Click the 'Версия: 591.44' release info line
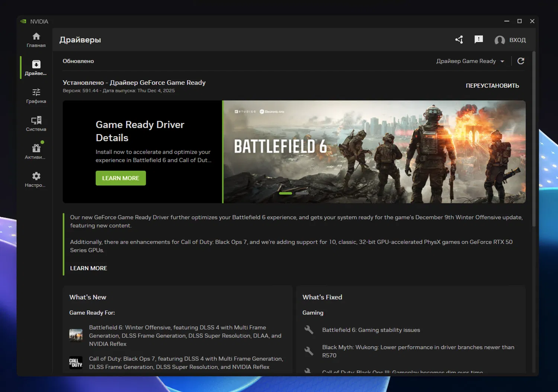The height and width of the screenshot is (392, 558). click(x=119, y=90)
